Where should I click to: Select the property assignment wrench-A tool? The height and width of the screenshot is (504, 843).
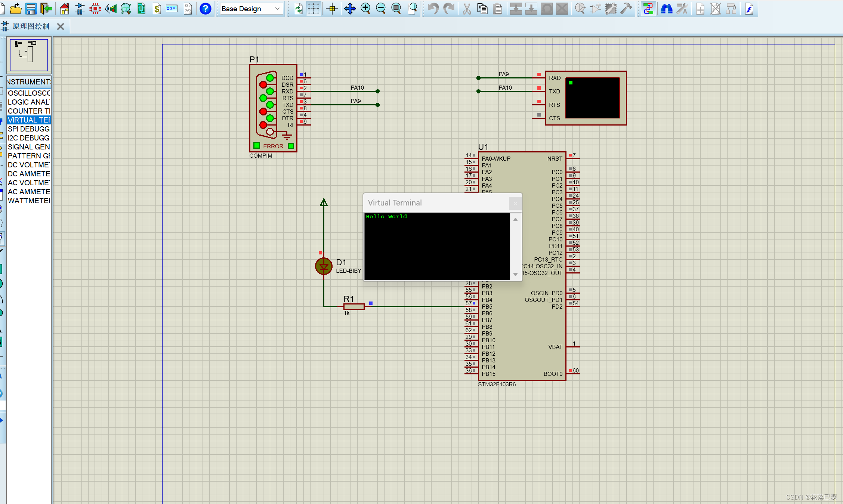click(682, 8)
